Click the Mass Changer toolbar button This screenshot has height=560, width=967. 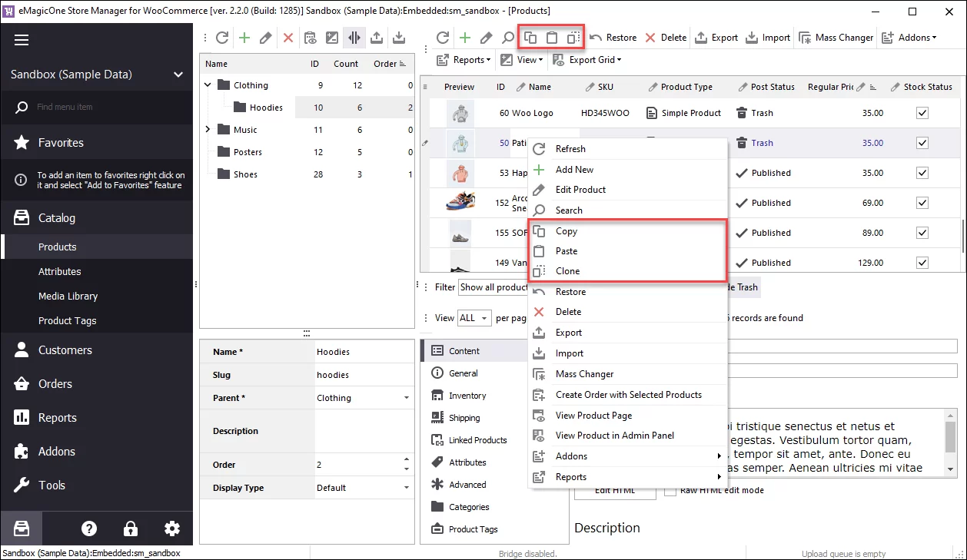click(x=836, y=38)
